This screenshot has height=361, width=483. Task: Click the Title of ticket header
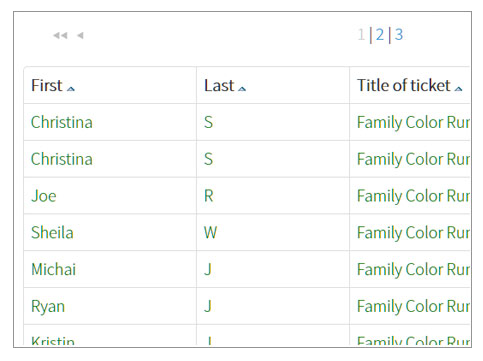tap(404, 85)
